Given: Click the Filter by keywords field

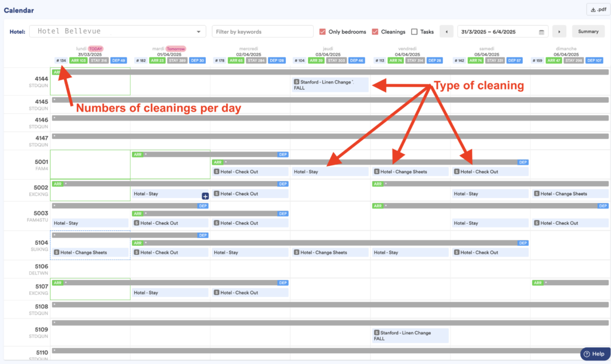Looking at the screenshot, I should click(263, 32).
